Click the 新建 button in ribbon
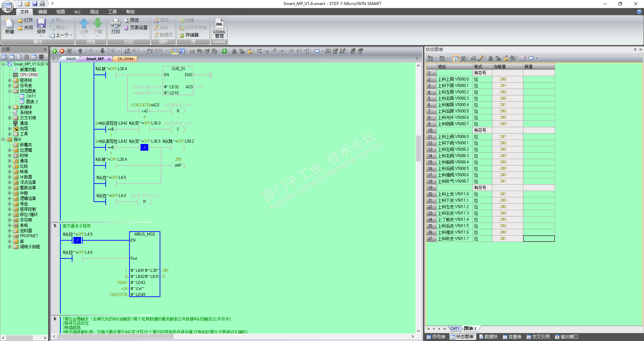This screenshot has height=341, width=644. click(x=9, y=26)
